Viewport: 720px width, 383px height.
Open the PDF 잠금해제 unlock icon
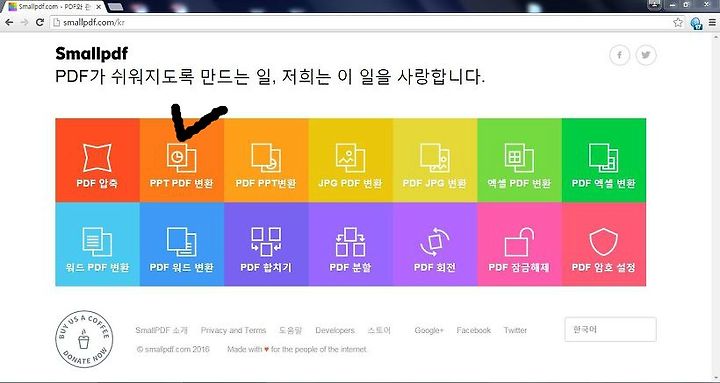click(519, 242)
